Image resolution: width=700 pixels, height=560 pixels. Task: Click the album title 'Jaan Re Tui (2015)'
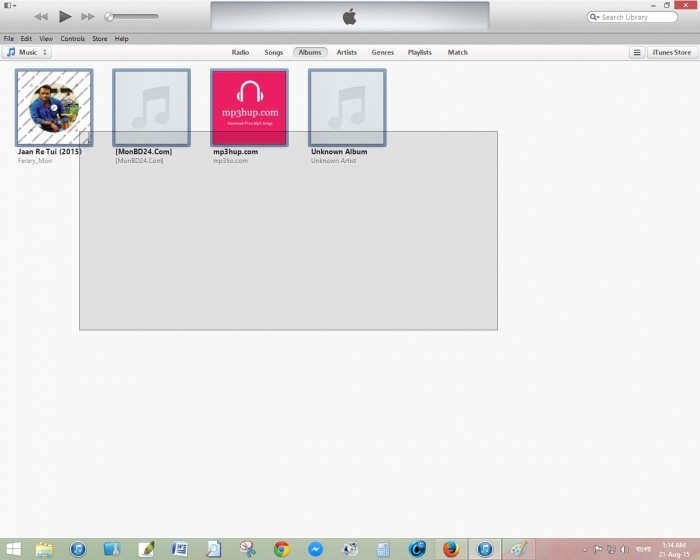50,151
